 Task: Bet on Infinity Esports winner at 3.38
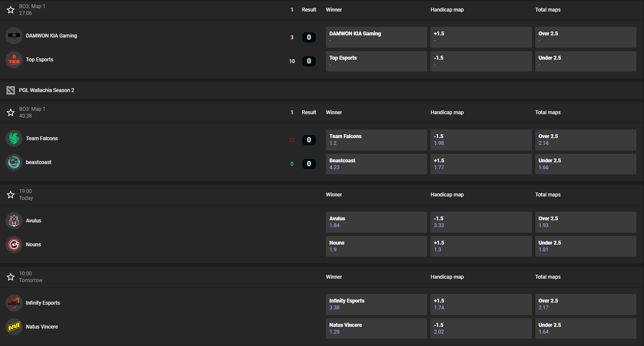pyautogui.click(x=376, y=304)
